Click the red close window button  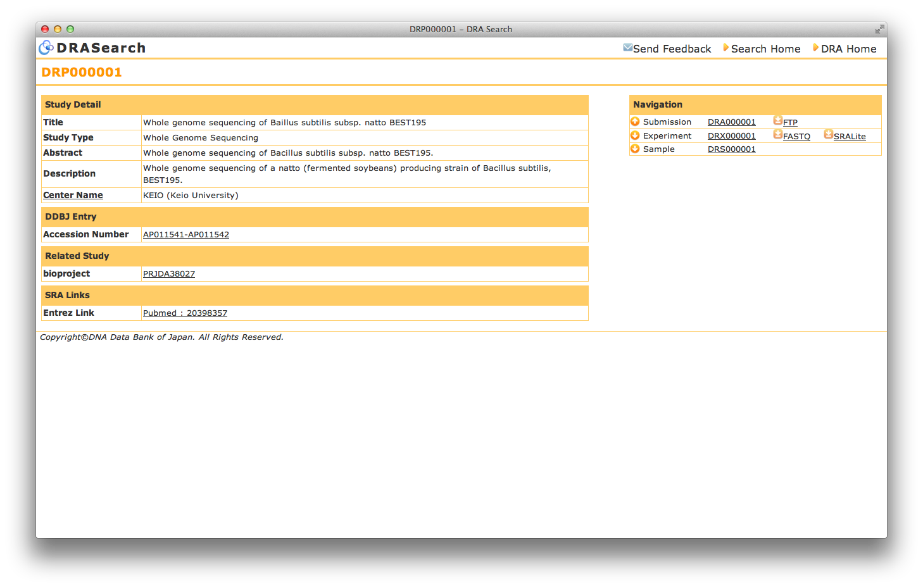[45, 29]
